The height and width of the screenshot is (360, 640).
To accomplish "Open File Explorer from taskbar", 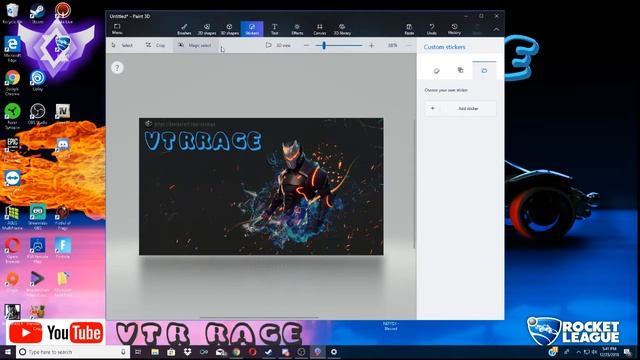I will point(155,352).
